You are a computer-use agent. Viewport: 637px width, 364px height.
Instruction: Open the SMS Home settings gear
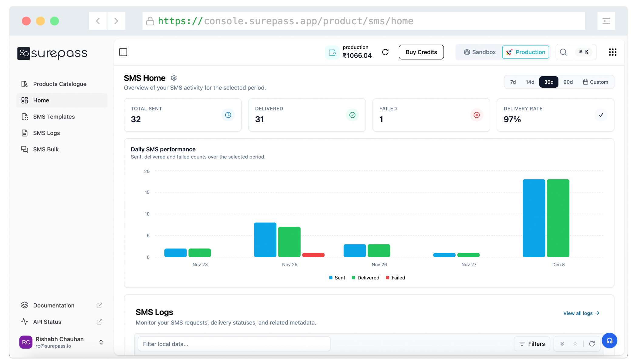click(174, 78)
